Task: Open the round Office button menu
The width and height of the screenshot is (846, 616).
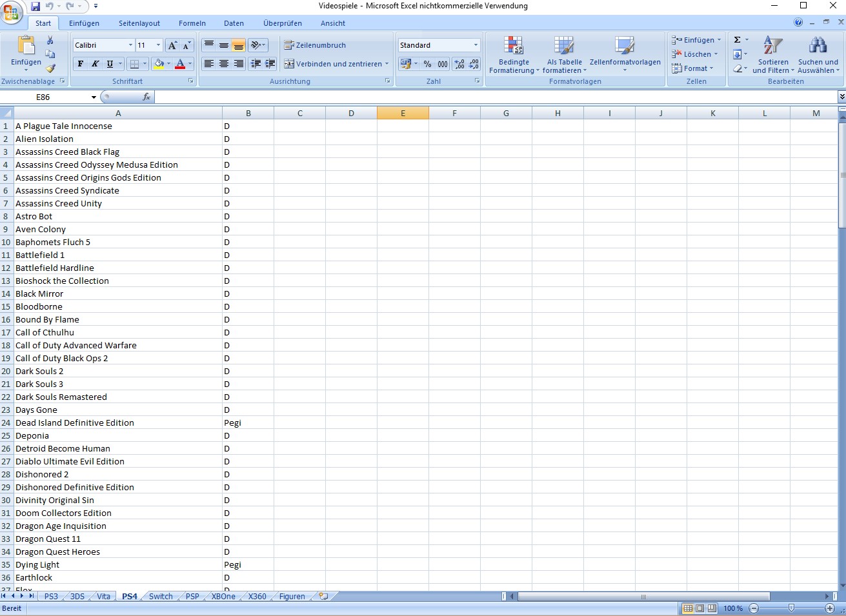Action: pyautogui.click(x=12, y=12)
